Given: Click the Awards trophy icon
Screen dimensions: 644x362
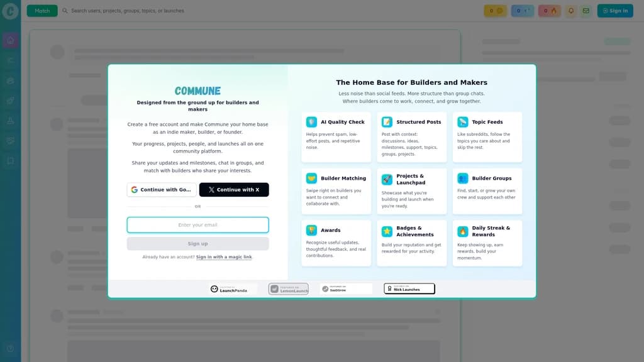Looking at the screenshot, I should [311, 230].
